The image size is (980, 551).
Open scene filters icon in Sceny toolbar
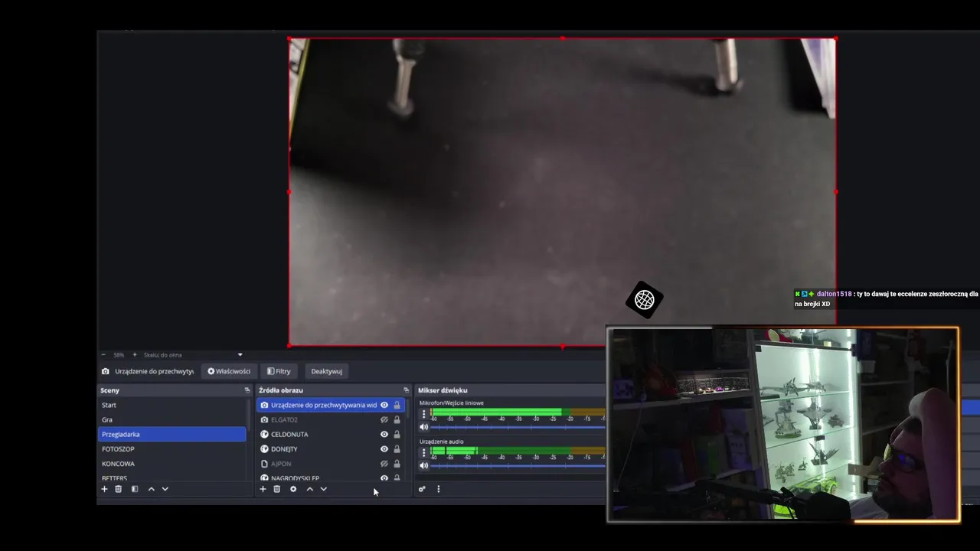point(135,489)
